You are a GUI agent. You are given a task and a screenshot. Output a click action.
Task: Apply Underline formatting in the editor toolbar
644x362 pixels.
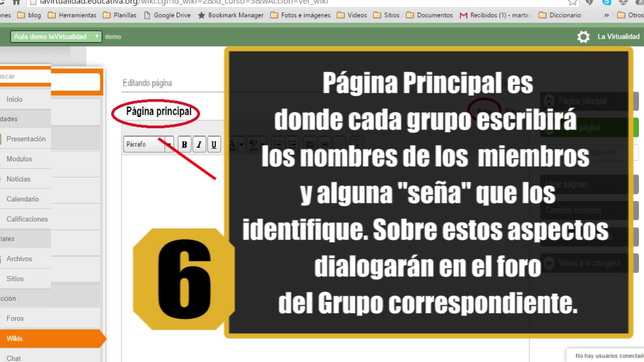click(214, 145)
